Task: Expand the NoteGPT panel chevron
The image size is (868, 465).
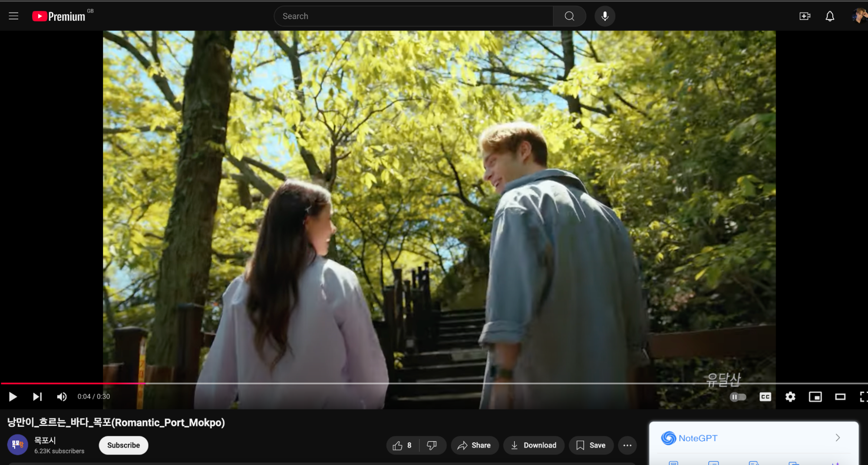Action: (838, 438)
